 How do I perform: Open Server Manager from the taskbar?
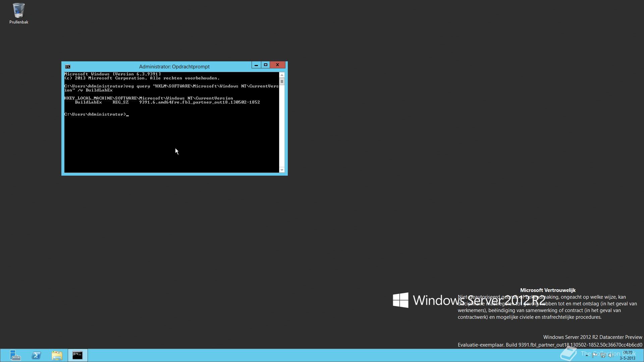point(15,355)
